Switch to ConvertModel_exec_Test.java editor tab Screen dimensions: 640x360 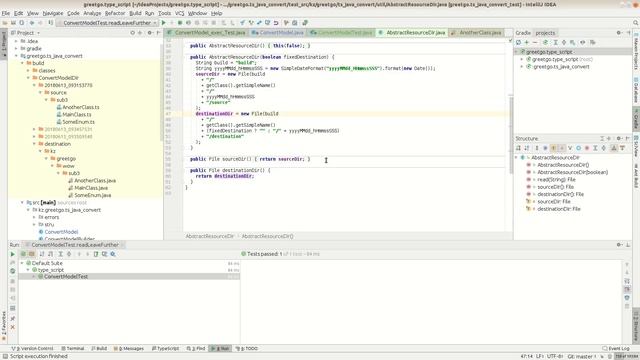[x=207, y=33]
